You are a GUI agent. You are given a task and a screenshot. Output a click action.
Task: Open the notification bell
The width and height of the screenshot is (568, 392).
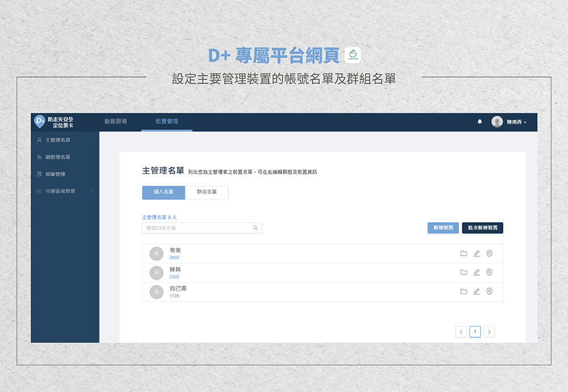click(x=479, y=122)
